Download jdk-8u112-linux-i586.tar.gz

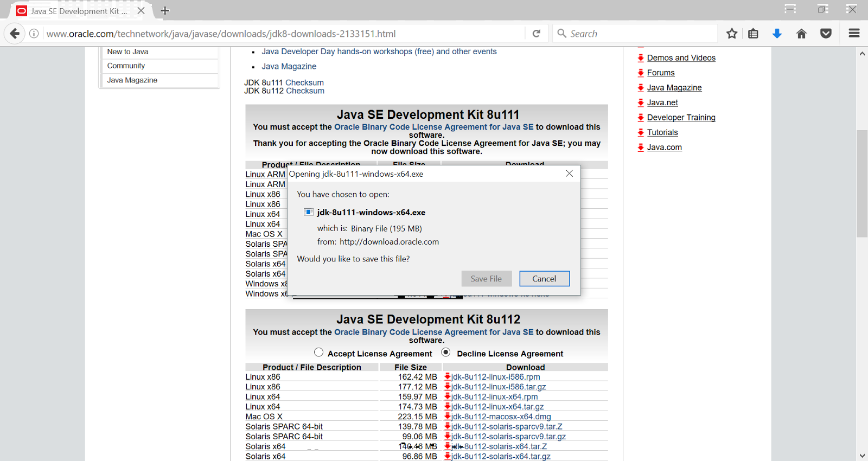499,387
